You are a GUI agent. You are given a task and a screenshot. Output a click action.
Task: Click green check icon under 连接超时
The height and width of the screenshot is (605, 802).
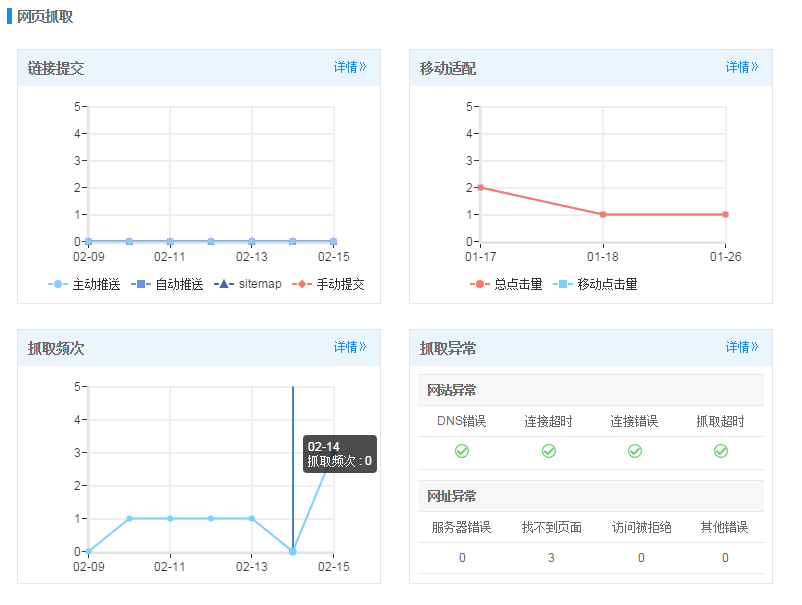click(x=549, y=451)
